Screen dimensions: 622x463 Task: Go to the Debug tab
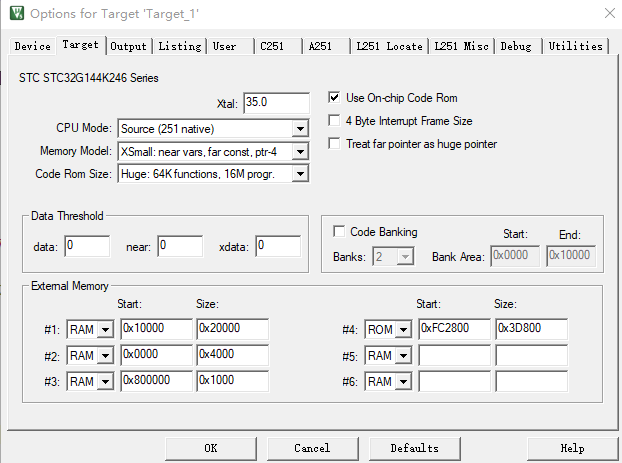tap(516, 46)
